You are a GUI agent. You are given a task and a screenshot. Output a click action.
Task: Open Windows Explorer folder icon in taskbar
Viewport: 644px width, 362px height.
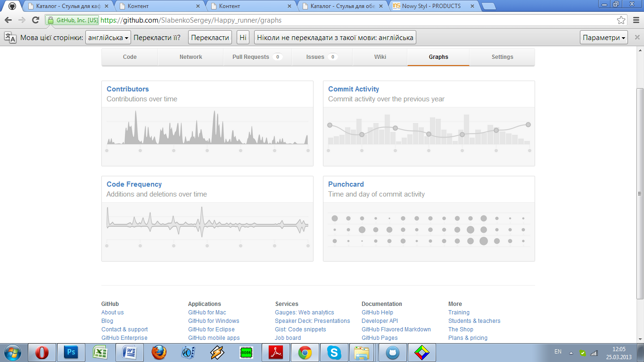tap(363, 353)
